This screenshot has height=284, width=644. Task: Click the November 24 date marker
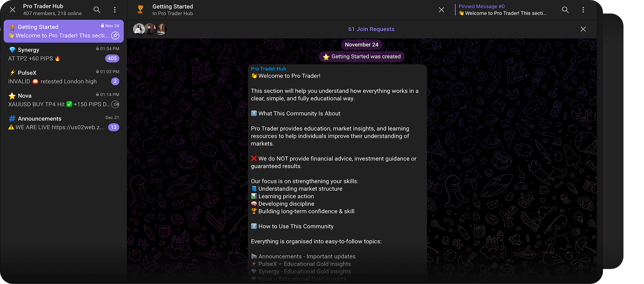click(x=361, y=45)
